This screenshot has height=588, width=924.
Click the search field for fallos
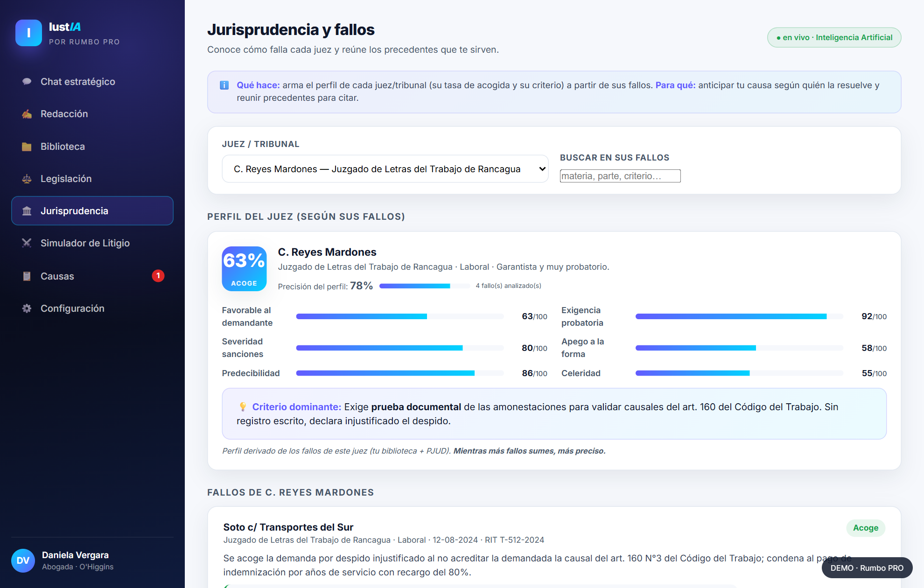coord(620,176)
